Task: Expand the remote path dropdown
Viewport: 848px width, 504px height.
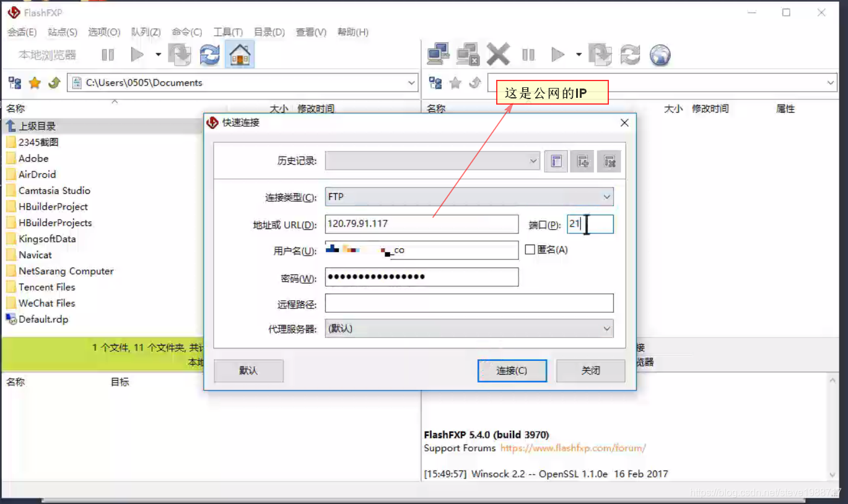Action: [x=831, y=83]
